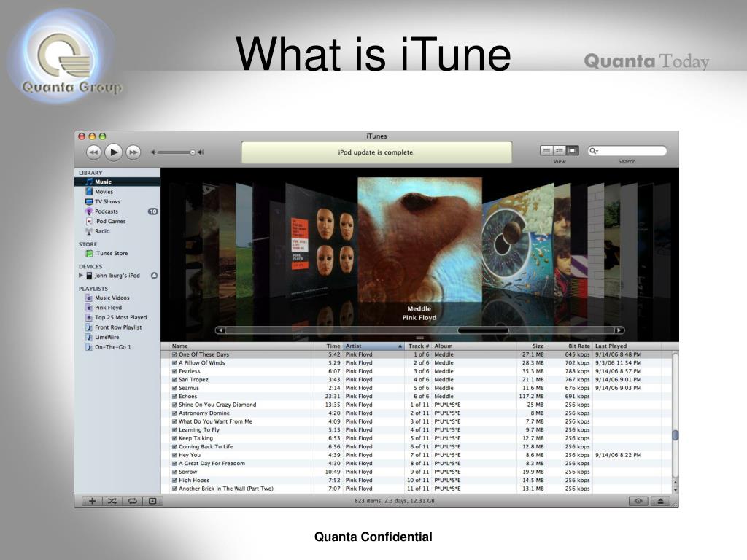The image size is (747, 560).
Task: Select the Shine On You Crazy Diamond track
Action: (x=417, y=405)
